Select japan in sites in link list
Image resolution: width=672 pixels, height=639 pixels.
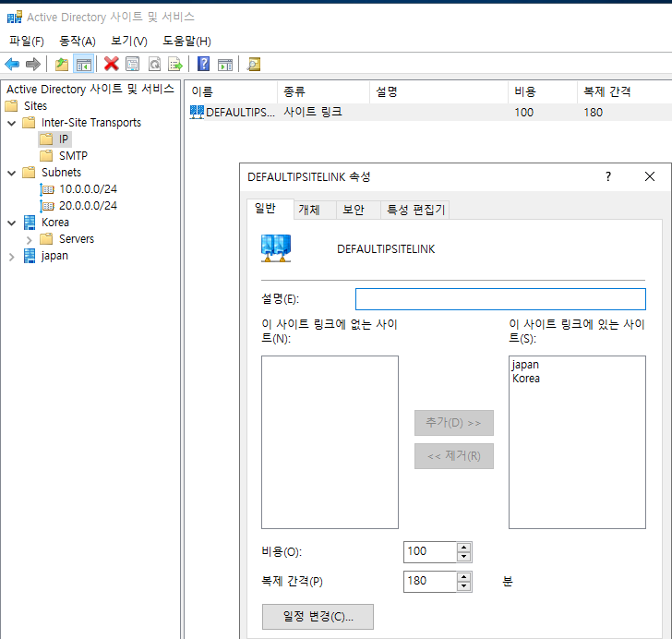(525, 365)
